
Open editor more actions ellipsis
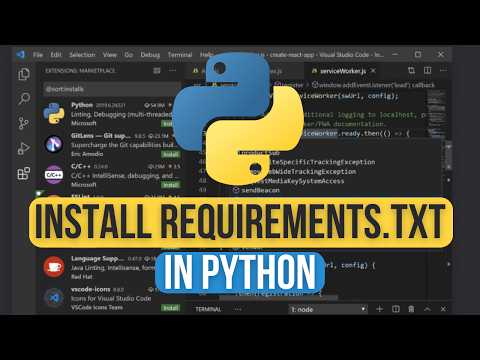[443, 70]
